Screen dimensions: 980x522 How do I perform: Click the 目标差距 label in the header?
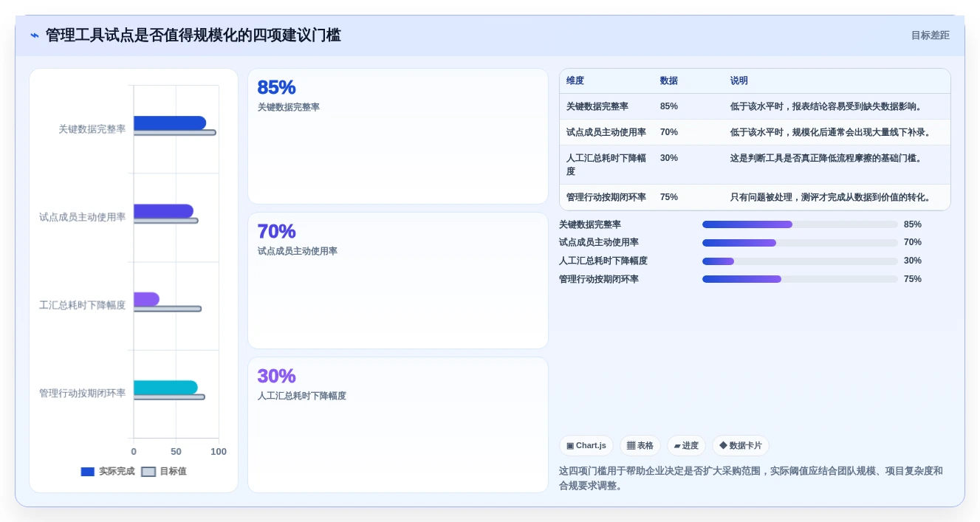(930, 35)
